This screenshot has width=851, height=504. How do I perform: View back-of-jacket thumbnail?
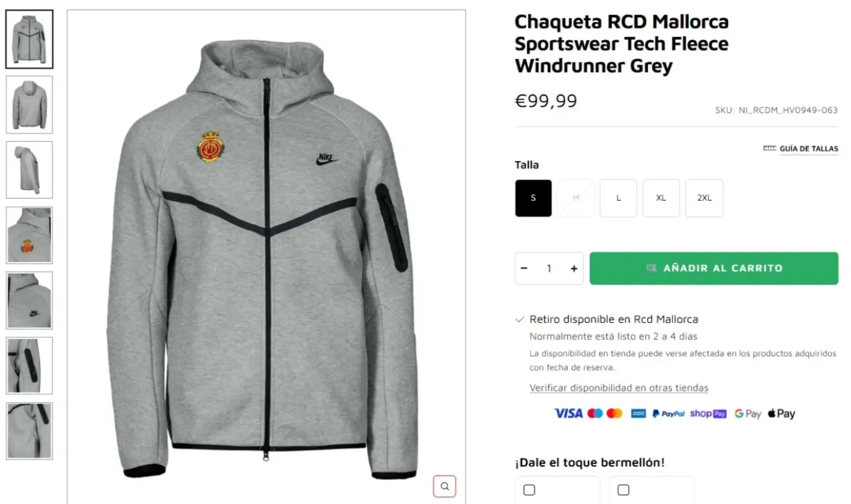coord(29,105)
